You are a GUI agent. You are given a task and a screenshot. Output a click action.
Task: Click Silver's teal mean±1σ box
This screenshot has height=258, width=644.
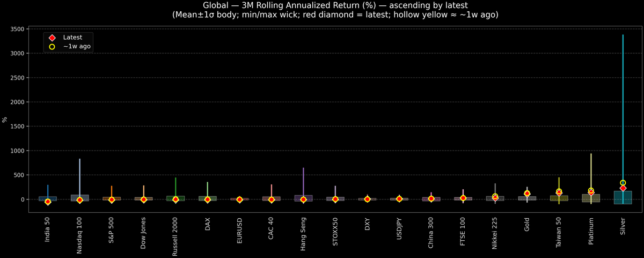coord(623,197)
